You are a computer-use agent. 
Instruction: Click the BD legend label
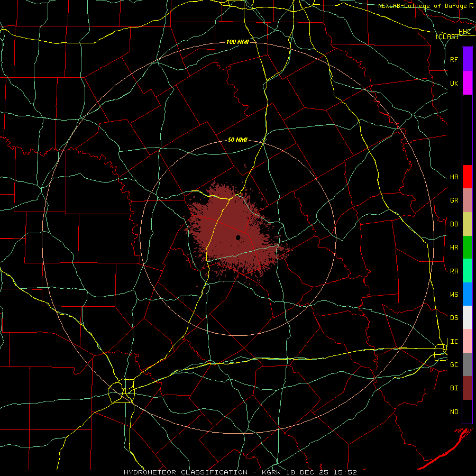pos(454,224)
